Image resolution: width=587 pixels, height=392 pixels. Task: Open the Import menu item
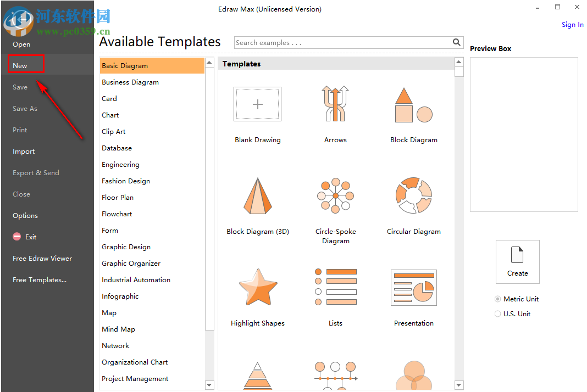(24, 152)
